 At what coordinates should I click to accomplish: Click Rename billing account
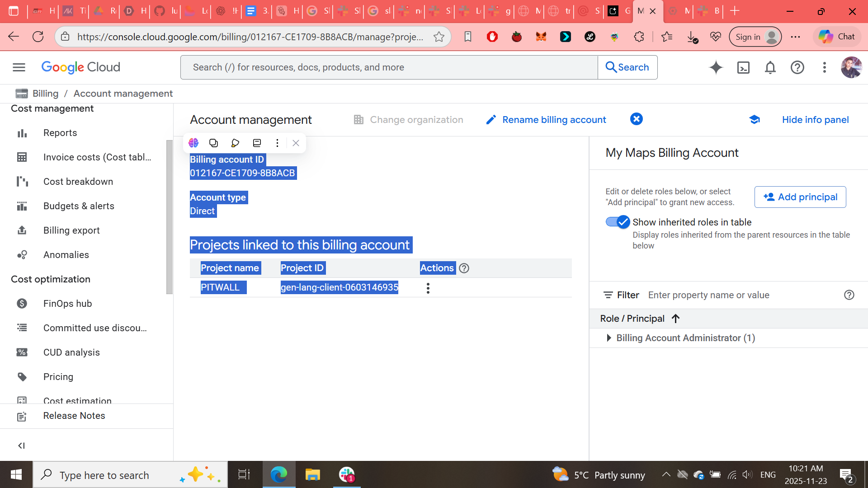546,119
